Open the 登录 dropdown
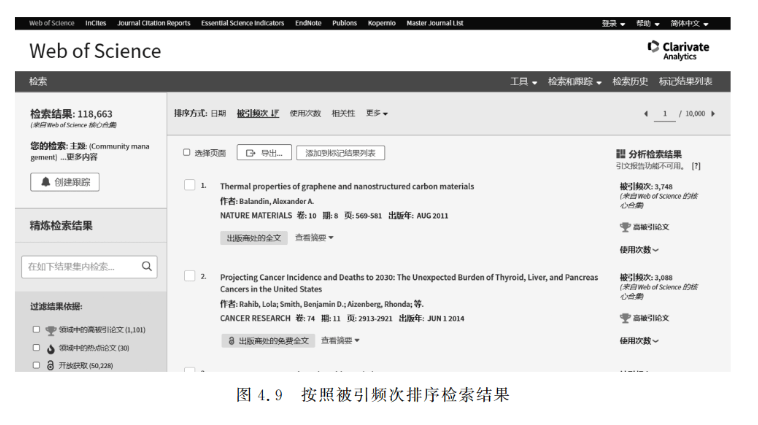Screen dimensions: 758x425 pyautogui.click(x=613, y=23)
